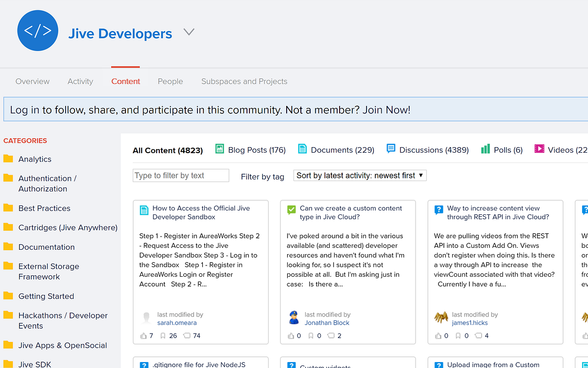Open the Sort by latest activity dropdown
588x368 pixels.
(360, 175)
